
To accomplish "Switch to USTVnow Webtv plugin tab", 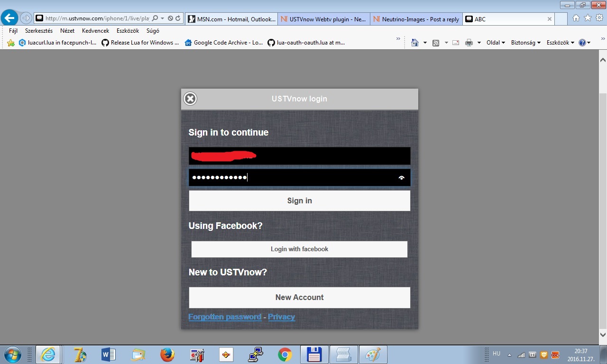I will point(323,19).
